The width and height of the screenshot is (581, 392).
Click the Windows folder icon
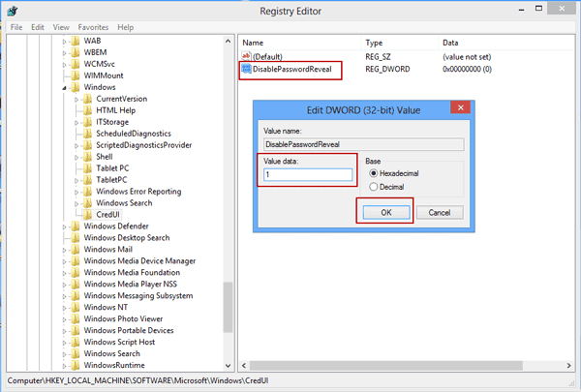(76, 87)
